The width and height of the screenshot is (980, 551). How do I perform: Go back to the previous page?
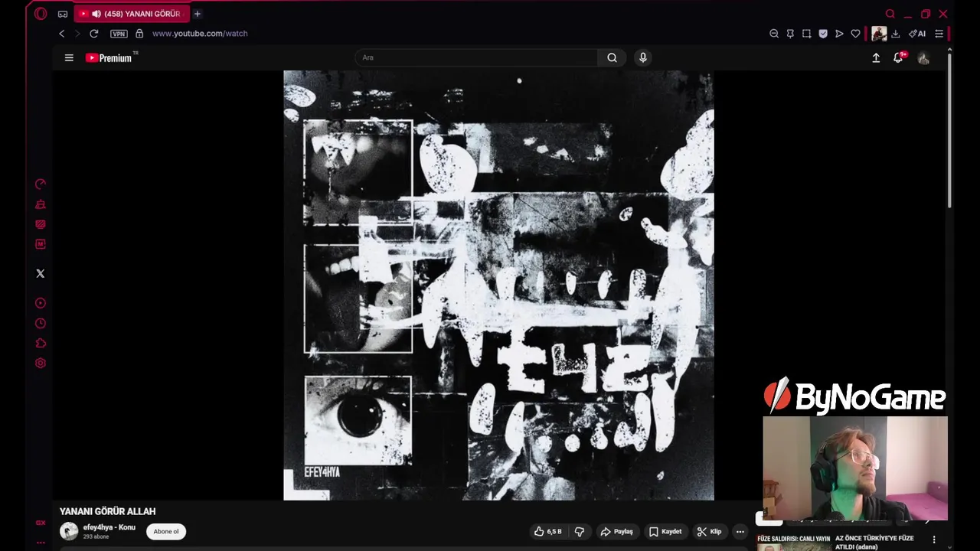coord(62,34)
